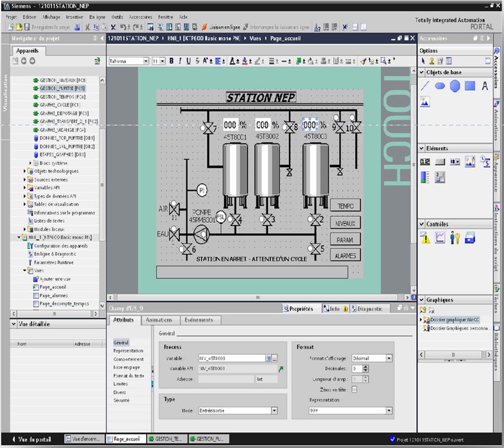
Task: Open the Insertion menu
Action: click(74, 16)
